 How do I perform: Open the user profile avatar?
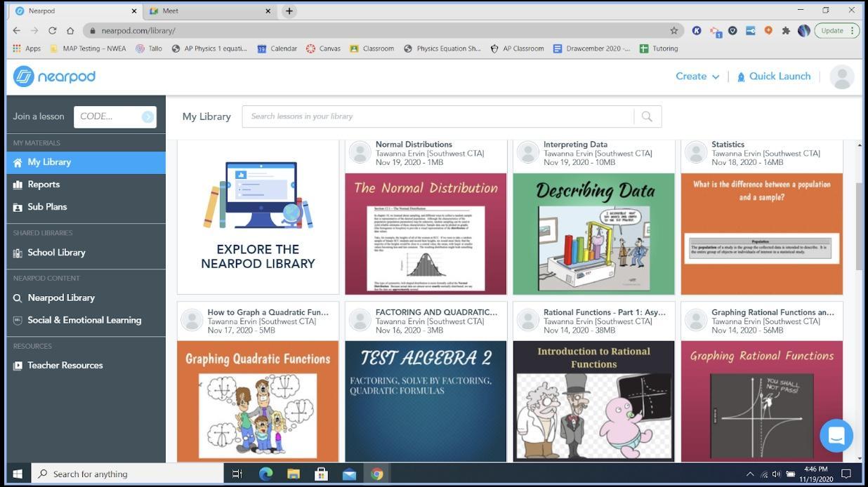(x=841, y=76)
